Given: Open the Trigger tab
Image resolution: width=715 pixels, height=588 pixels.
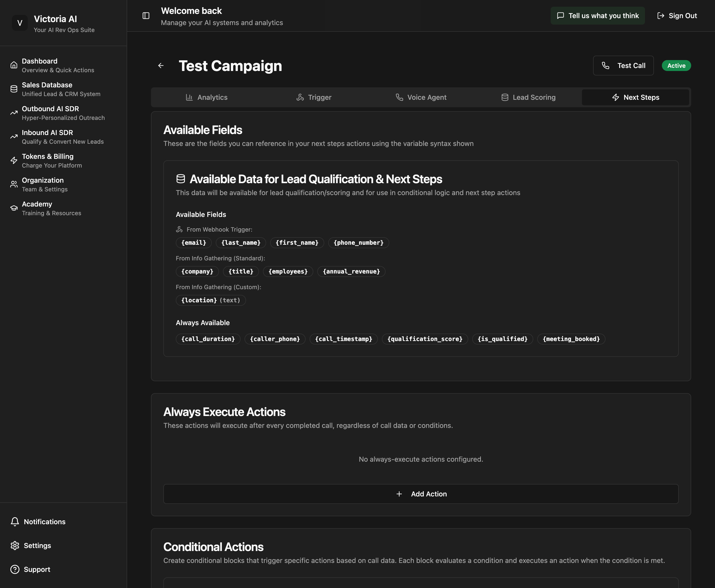Looking at the screenshot, I should [x=314, y=98].
